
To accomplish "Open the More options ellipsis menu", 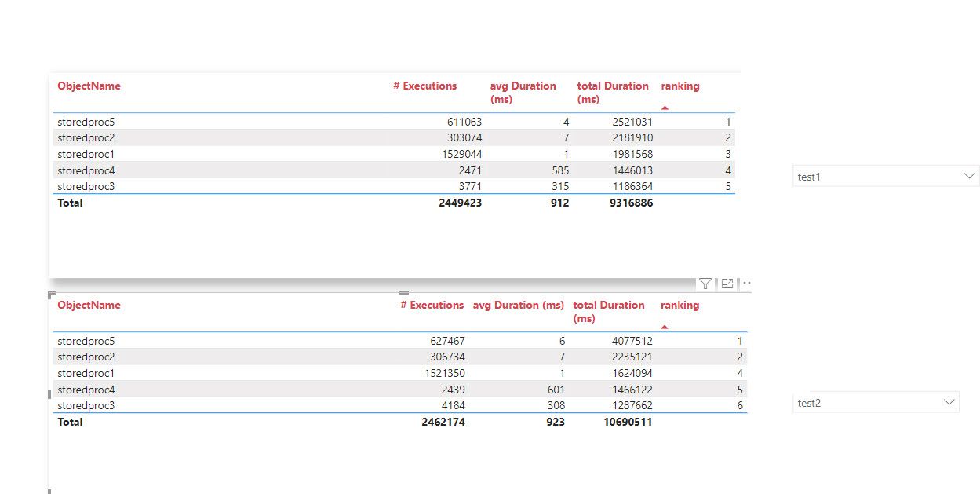I will [747, 284].
